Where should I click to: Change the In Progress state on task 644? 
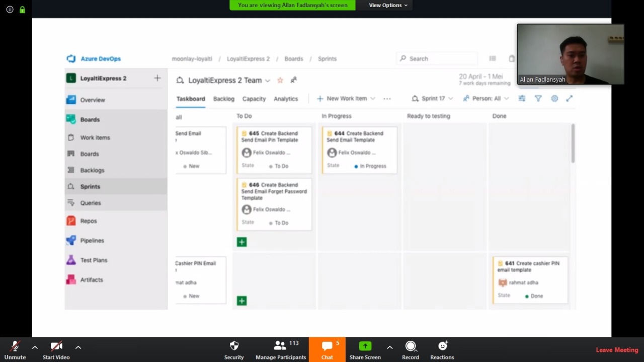[370, 166]
